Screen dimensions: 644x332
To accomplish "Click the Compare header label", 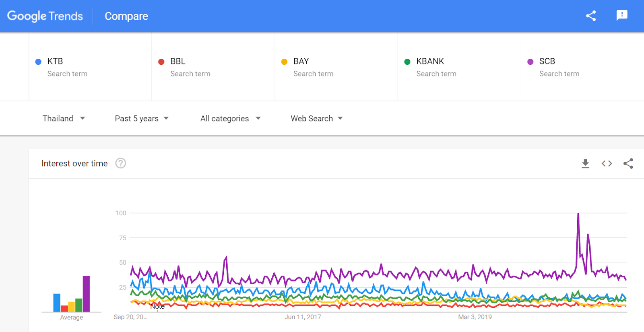I will click(x=126, y=16).
